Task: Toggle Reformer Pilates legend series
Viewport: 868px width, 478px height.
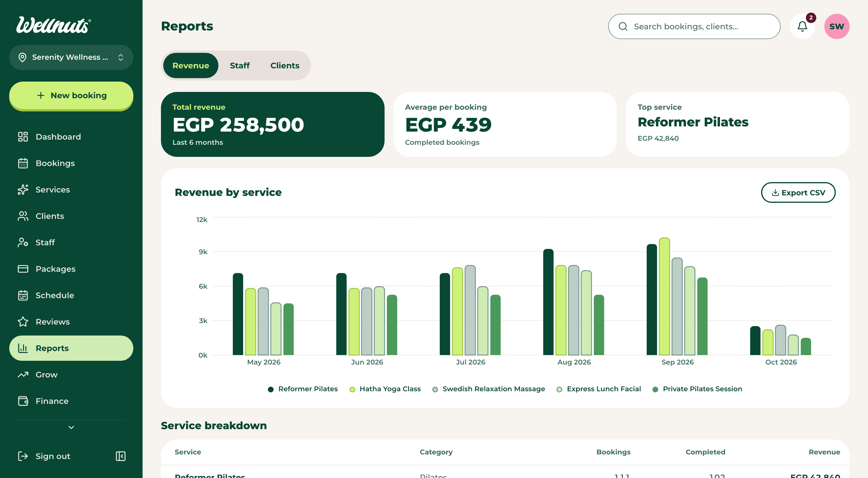Action: coord(303,389)
